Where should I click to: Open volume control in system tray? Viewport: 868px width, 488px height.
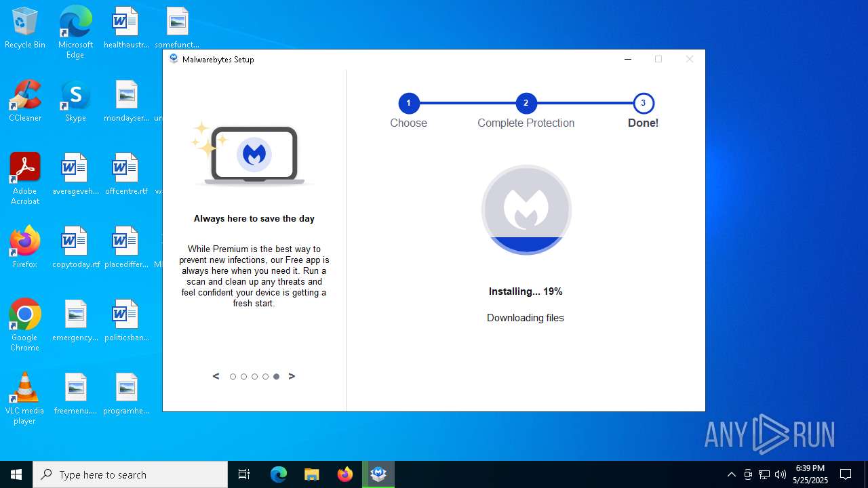tap(781, 474)
